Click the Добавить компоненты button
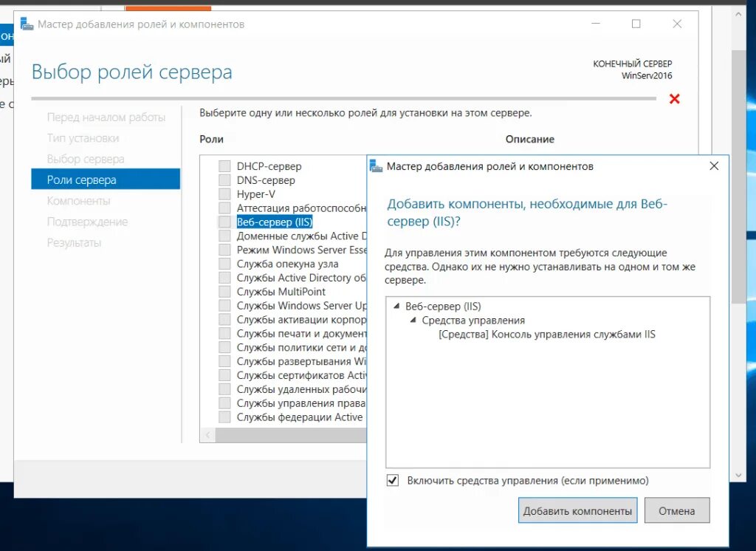Viewport: 756px width, 551px height. [577, 510]
